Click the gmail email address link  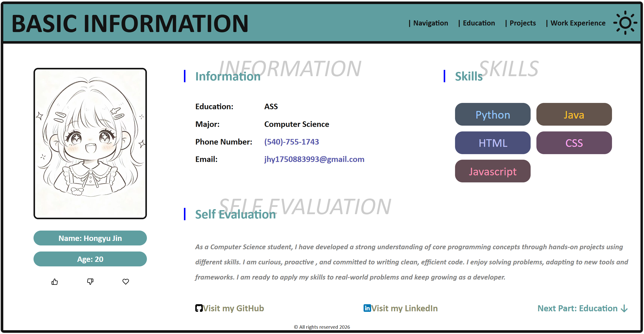tap(314, 159)
